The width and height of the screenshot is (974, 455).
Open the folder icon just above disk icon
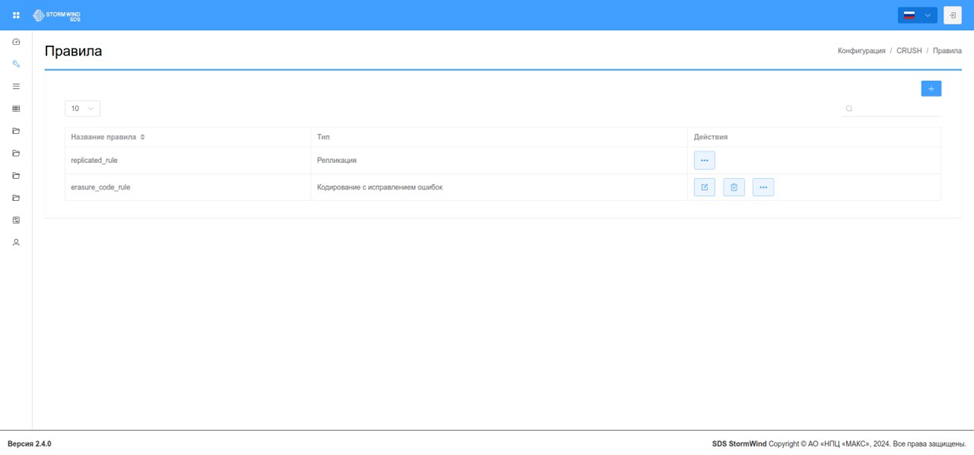(x=16, y=198)
